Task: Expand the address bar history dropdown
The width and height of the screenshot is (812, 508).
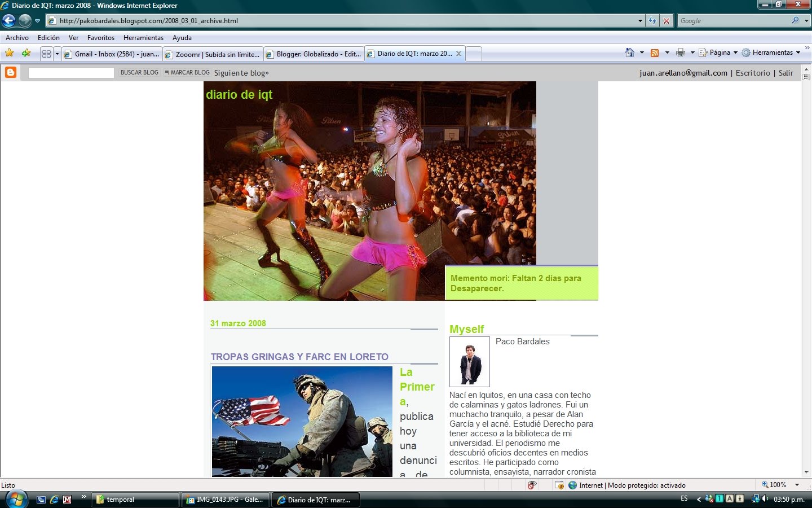Action: point(640,21)
